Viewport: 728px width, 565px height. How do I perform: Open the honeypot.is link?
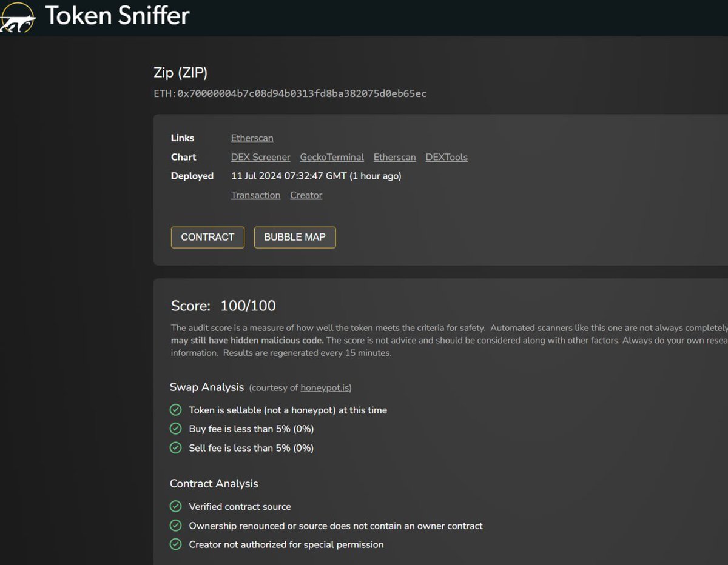click(325, 387)
